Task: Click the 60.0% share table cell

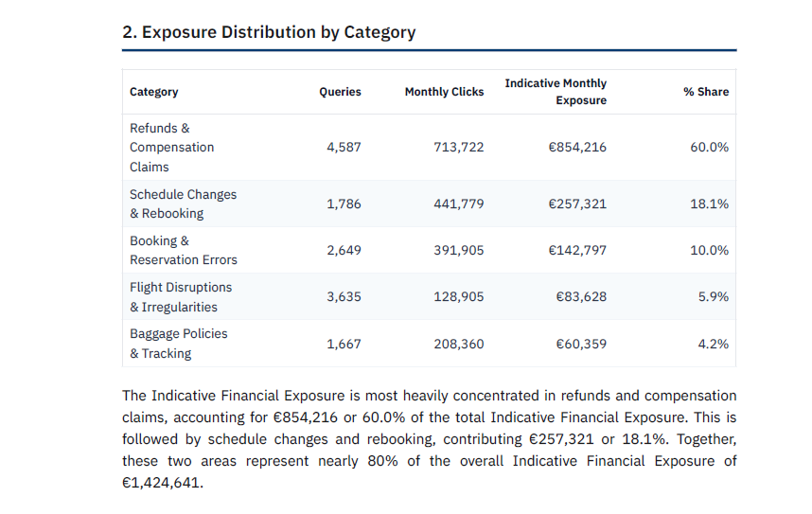Action: coord(709,148)
